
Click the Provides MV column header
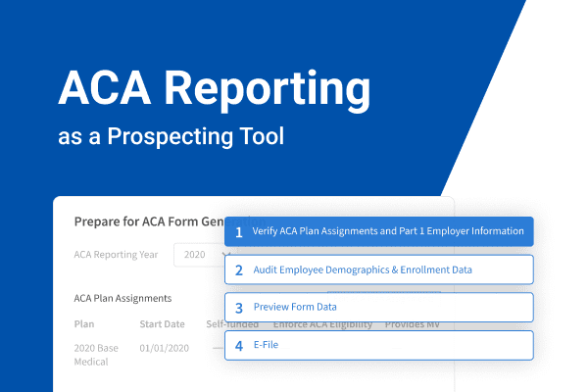point(412,324)
